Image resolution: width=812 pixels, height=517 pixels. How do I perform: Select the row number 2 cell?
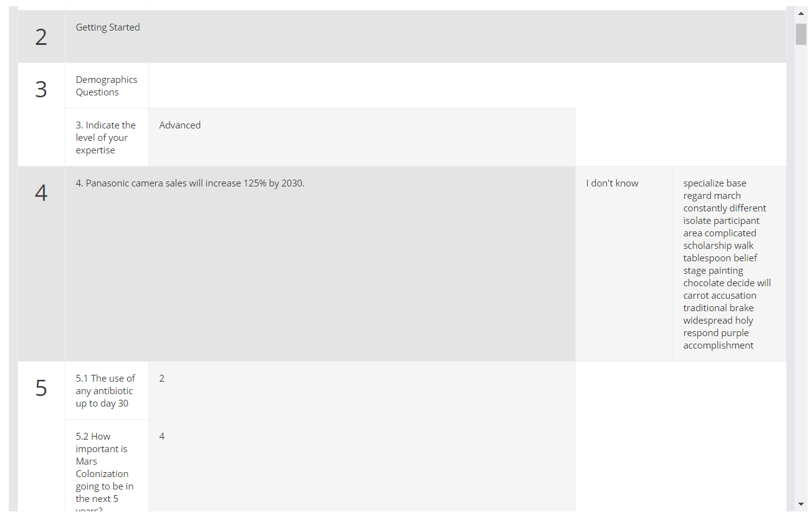pos(41,37)
